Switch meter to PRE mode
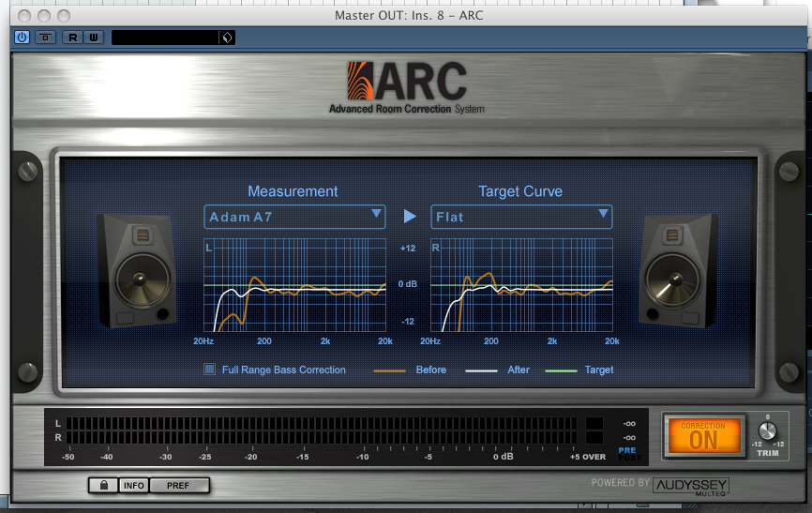This screenshot has height=513, width=812. [627, 450]
